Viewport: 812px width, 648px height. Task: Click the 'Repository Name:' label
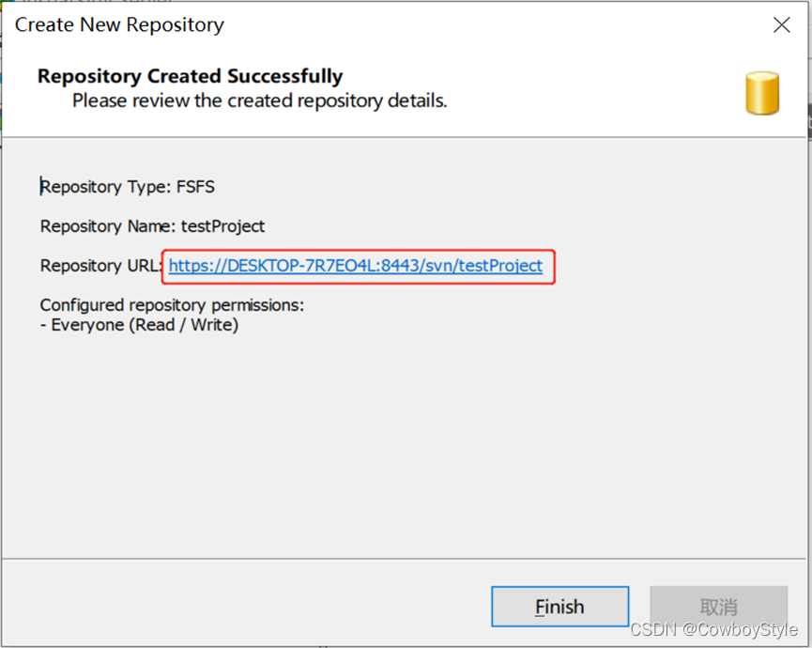point(109,226)
